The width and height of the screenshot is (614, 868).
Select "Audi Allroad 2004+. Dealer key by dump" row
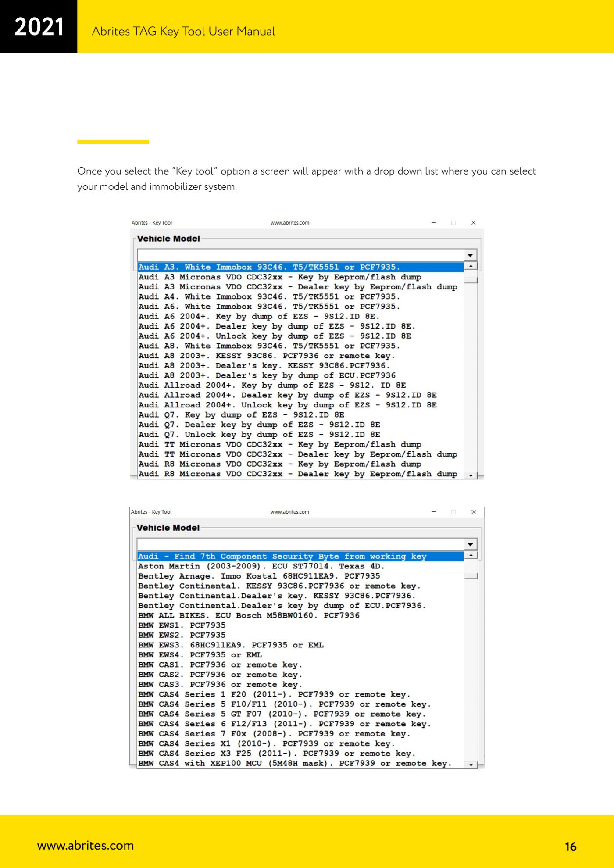click(x=301, y=395)
